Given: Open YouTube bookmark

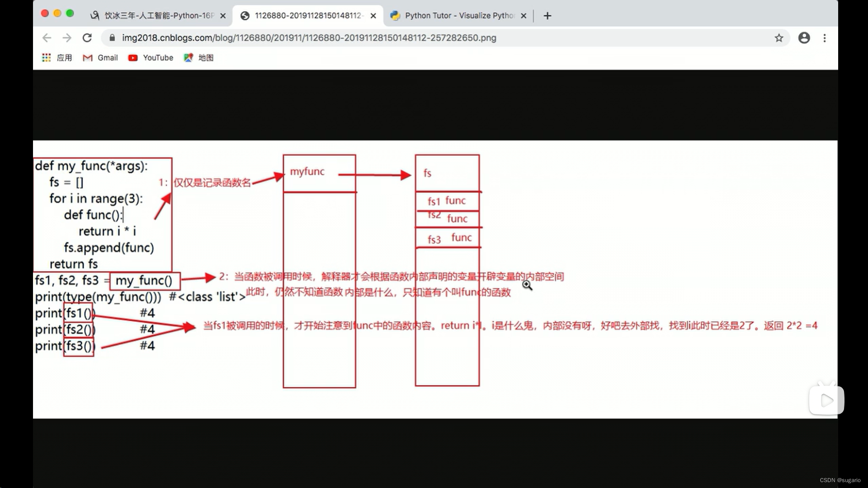Looking at the screenshot, I should click(151, 58).
